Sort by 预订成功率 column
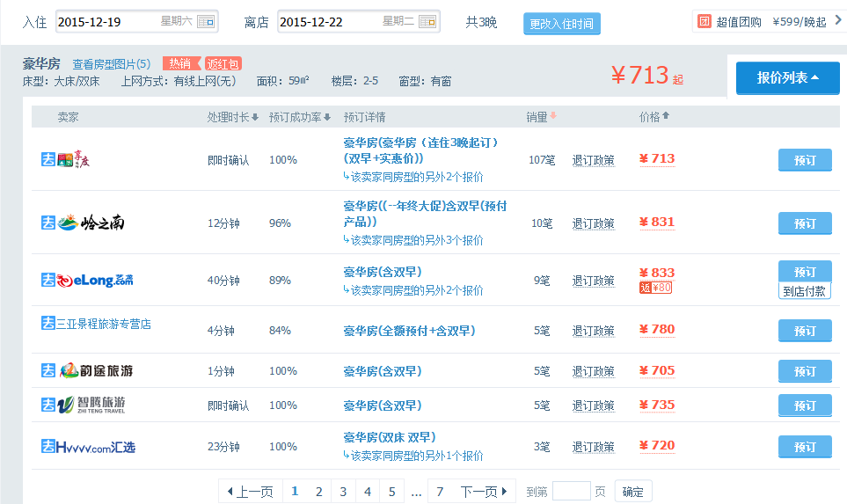This screenshot has width=847, height=504. point(300,117)
